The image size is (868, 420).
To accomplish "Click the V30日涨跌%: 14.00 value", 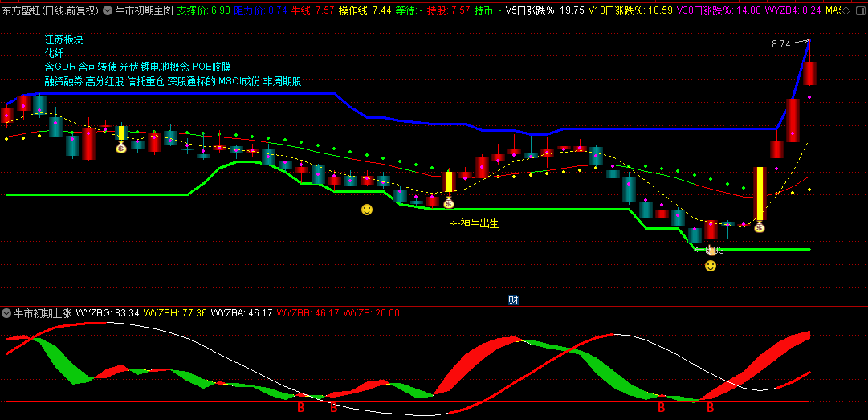I will 719,10.
